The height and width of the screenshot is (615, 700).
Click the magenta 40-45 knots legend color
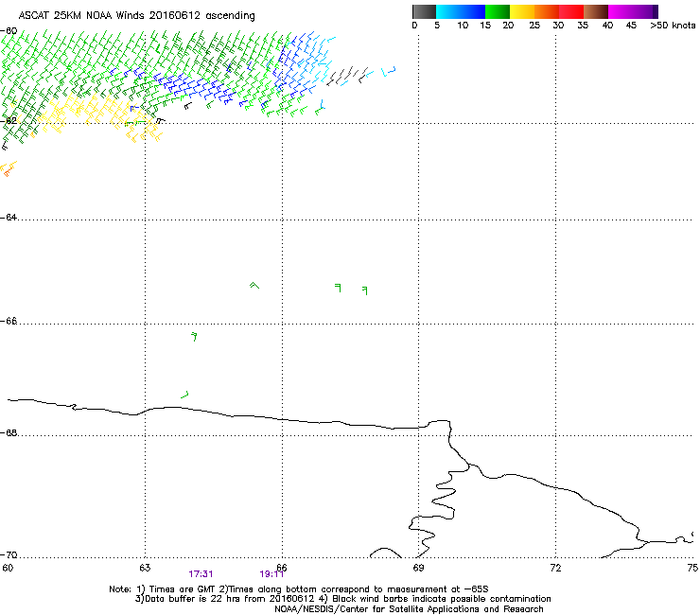tap(621, 11)
